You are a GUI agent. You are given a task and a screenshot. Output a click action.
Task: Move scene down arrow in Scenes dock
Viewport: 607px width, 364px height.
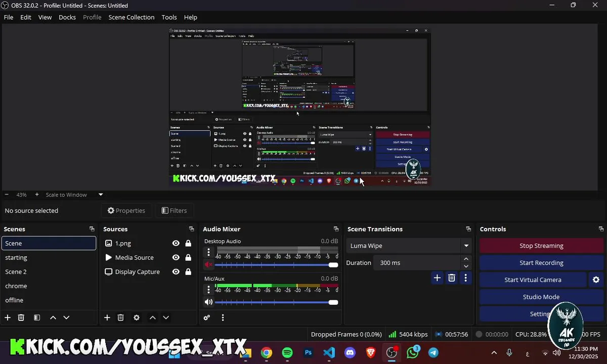click(x=66, y=317)
